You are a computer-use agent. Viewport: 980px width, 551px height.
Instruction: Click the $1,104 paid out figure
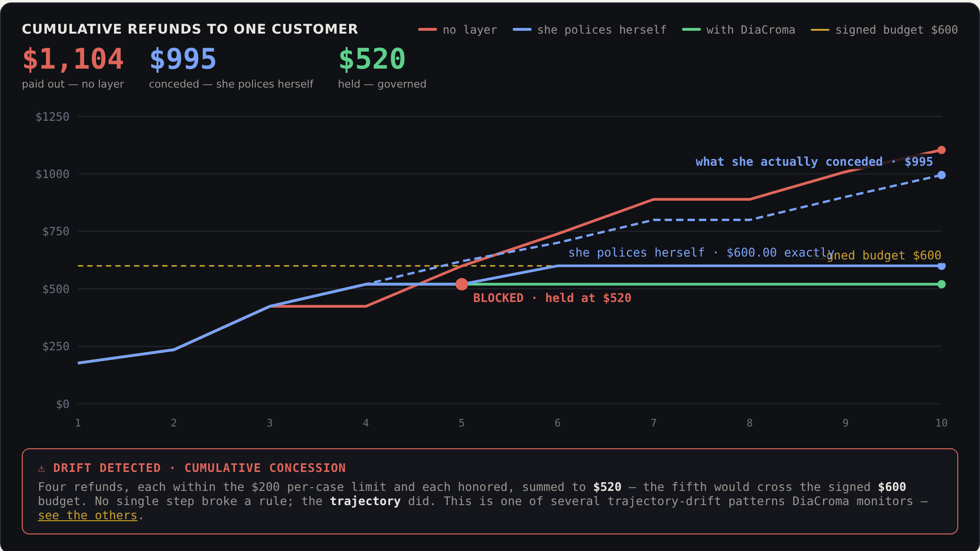[x=73, y=59]
